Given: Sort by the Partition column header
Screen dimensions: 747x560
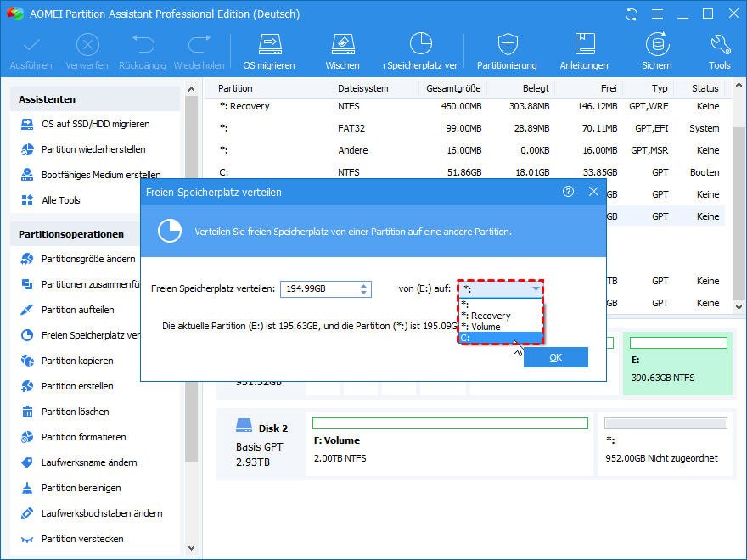Looking at the screenshot, I should tap(235, 88).
